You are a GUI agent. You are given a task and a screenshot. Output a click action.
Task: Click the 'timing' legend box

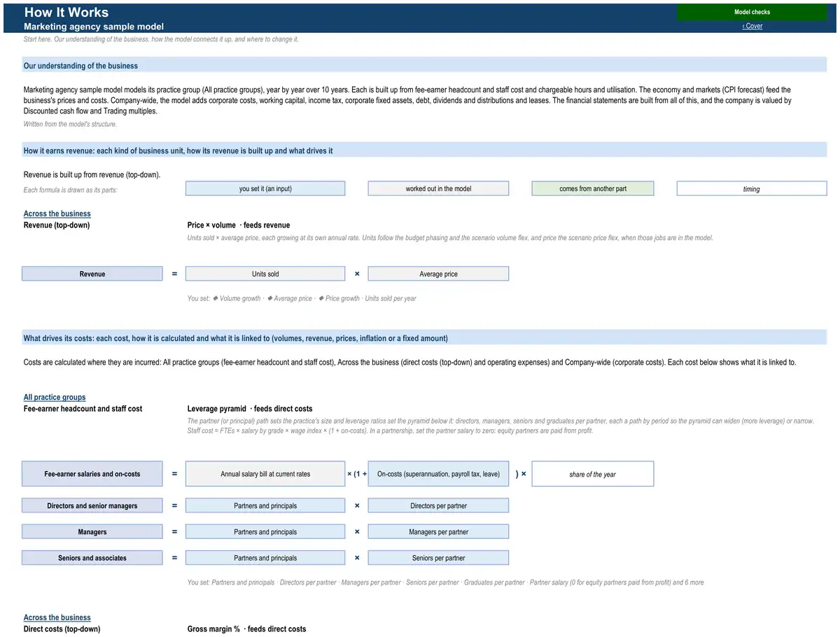[752, 188]
